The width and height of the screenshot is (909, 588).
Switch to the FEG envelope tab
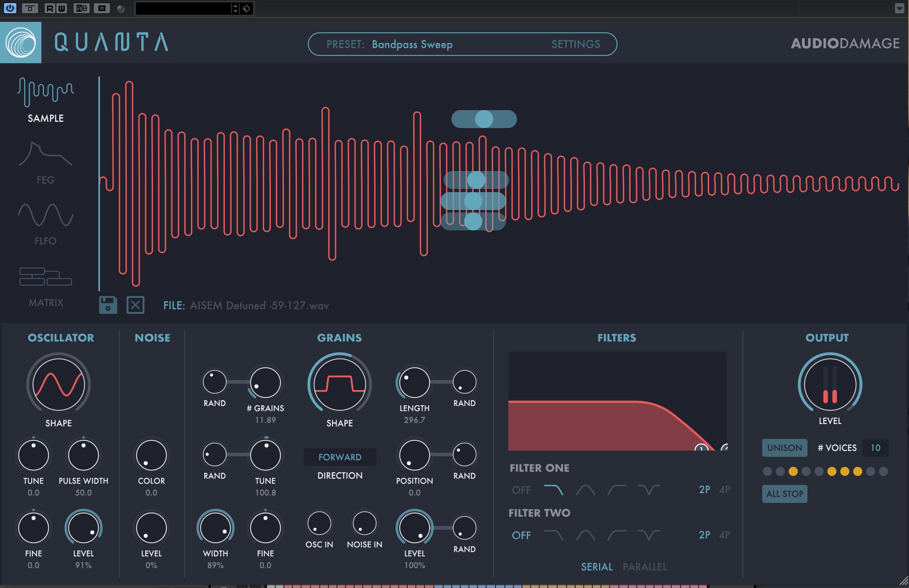click(x=46, y=163)
